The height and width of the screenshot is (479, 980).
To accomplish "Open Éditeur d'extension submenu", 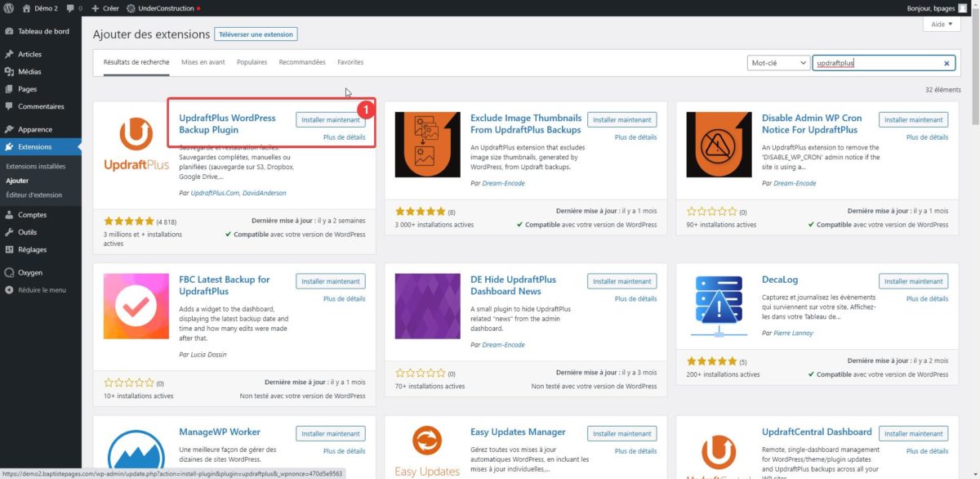I will point(33,195).
